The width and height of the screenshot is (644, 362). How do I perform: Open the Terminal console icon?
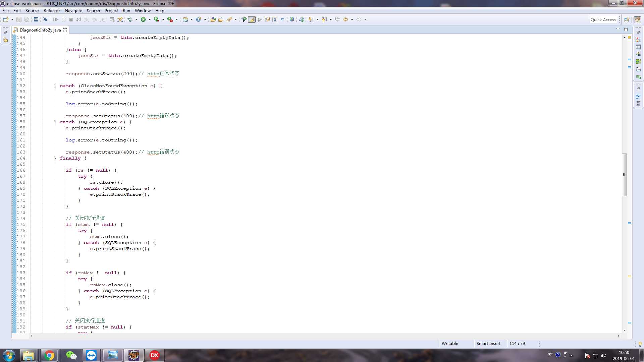36,19
